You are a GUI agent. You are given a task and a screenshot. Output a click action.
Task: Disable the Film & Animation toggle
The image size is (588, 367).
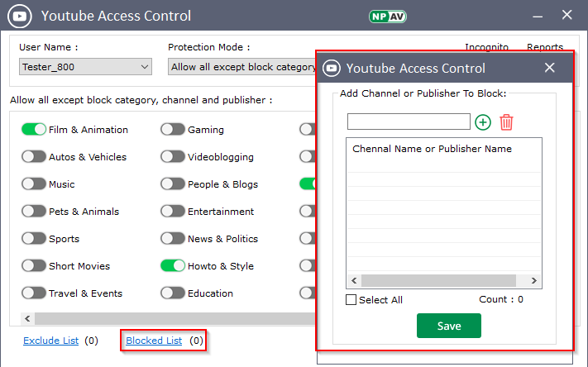point(34,130)
